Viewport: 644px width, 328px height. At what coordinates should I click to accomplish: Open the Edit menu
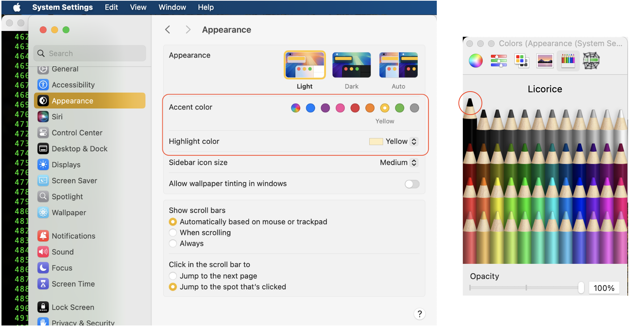click(112, 7)
